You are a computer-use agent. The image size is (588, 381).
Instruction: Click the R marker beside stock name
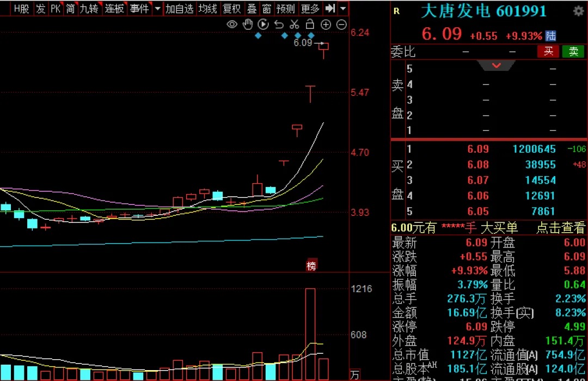pos(396,11)
